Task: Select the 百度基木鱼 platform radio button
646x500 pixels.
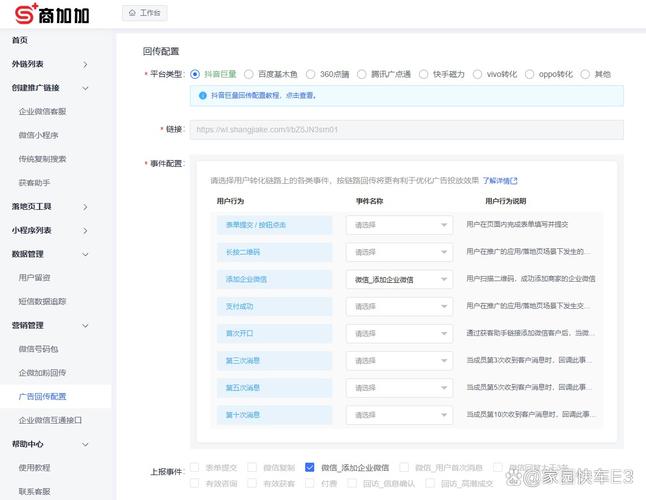Action: pyautogui.click(x=248, y=74)
